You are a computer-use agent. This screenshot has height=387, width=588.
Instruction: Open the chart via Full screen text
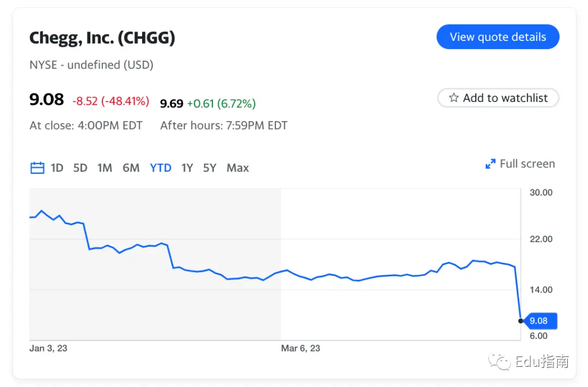[x=527, y=164]
